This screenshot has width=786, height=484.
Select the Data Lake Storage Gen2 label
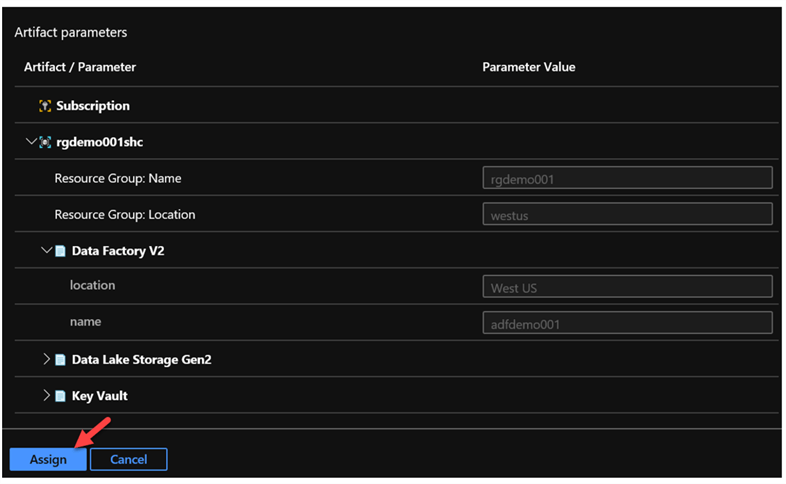(x=141, y=360)
